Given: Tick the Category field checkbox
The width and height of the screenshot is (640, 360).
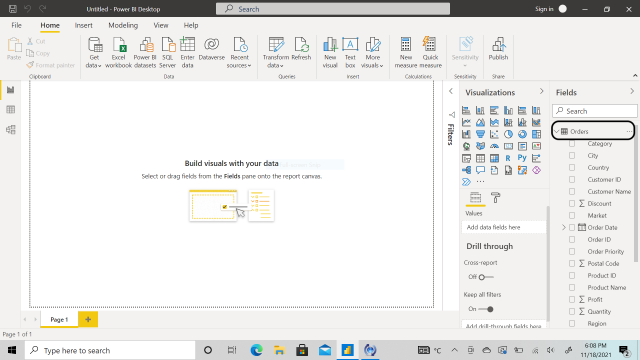Looking at the screenshot, I should click(x=572, y=144).
